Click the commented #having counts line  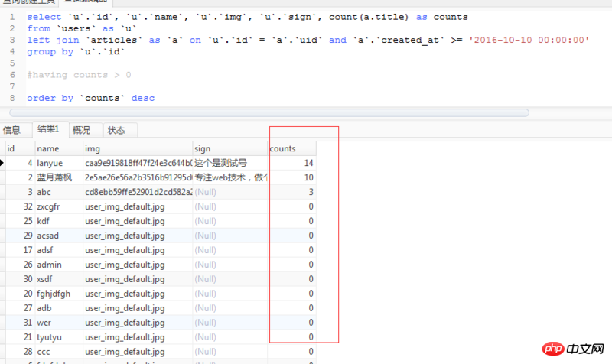79,75
